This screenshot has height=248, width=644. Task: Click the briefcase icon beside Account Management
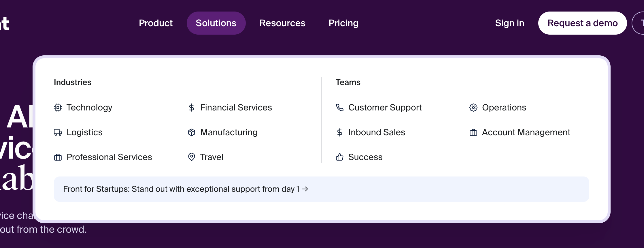[x=473, y=132]
